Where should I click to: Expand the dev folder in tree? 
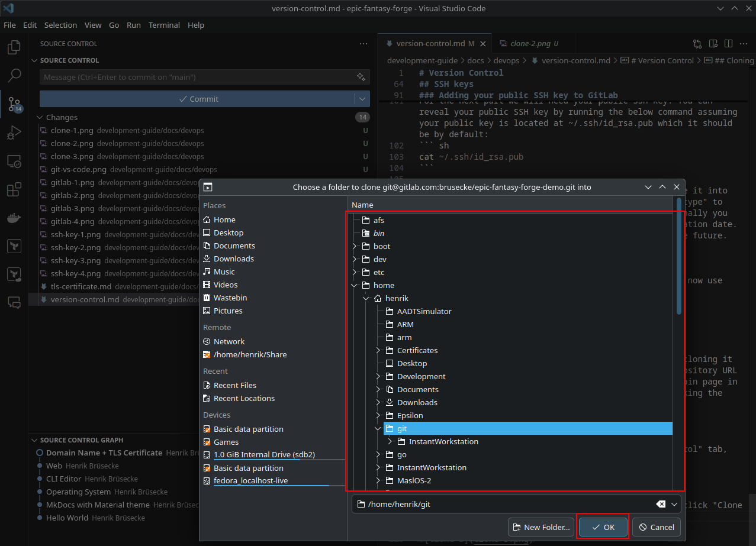point(355,259)
